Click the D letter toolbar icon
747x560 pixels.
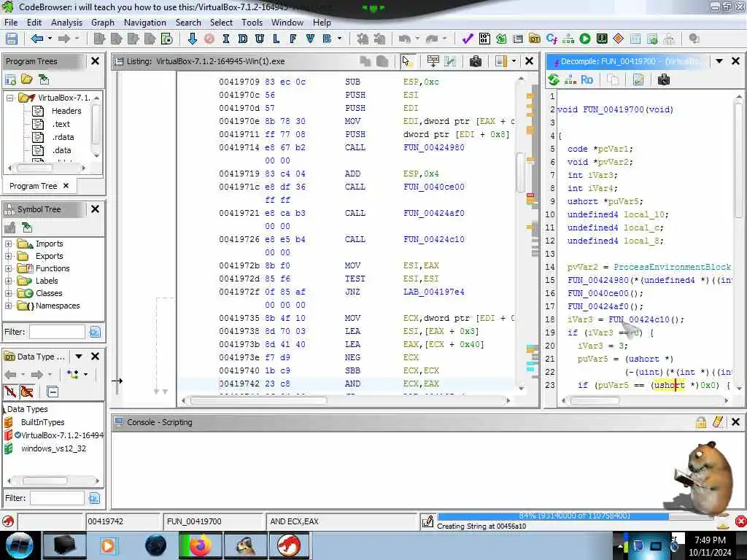pos(242,39)
